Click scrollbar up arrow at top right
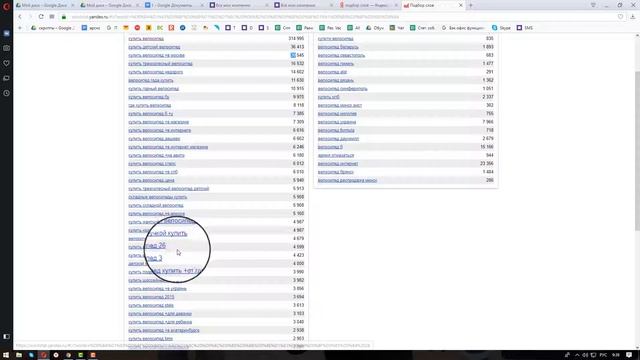Screen dimensions: 640x360 [637, 36]
